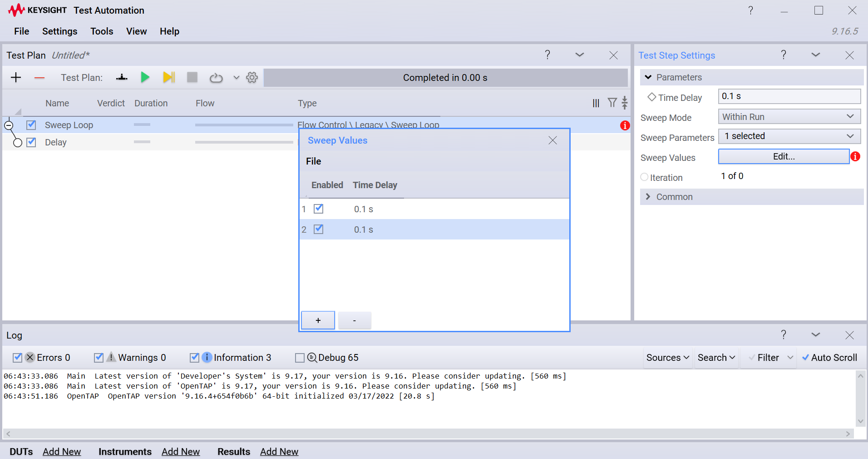Expand the Common section in Test Step Settings
The width and height of the screenshot is (868, 459).
pos(674,196)
